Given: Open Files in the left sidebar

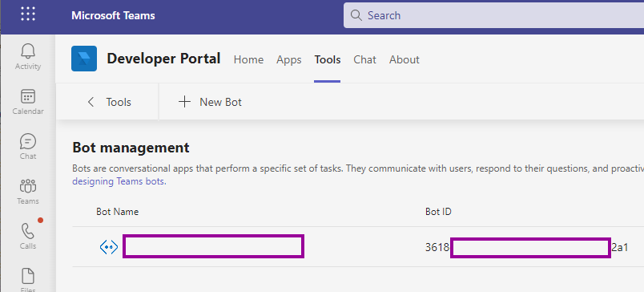Looking at the screenshot, I should (28, 280).
